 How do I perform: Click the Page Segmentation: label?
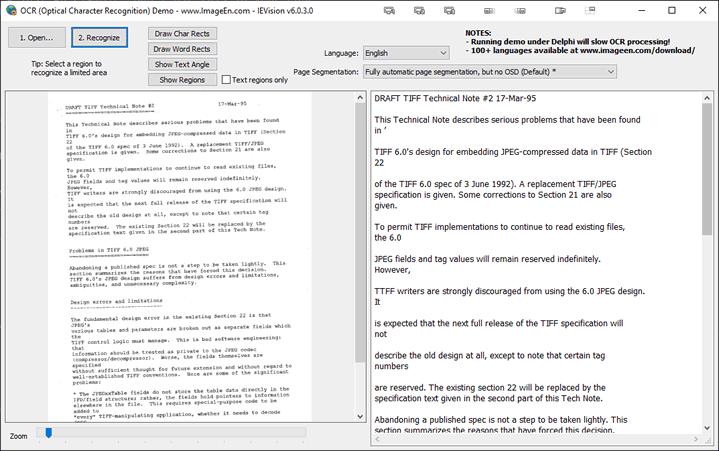326,72
